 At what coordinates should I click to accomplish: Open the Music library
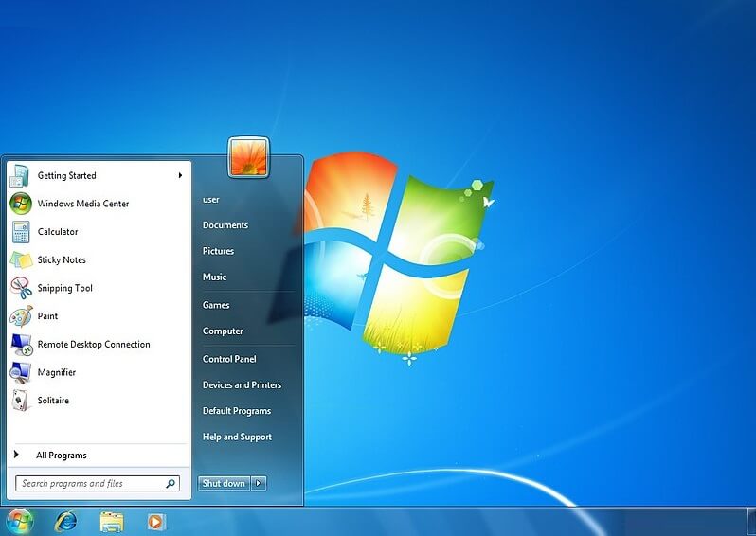coord(214,277)
